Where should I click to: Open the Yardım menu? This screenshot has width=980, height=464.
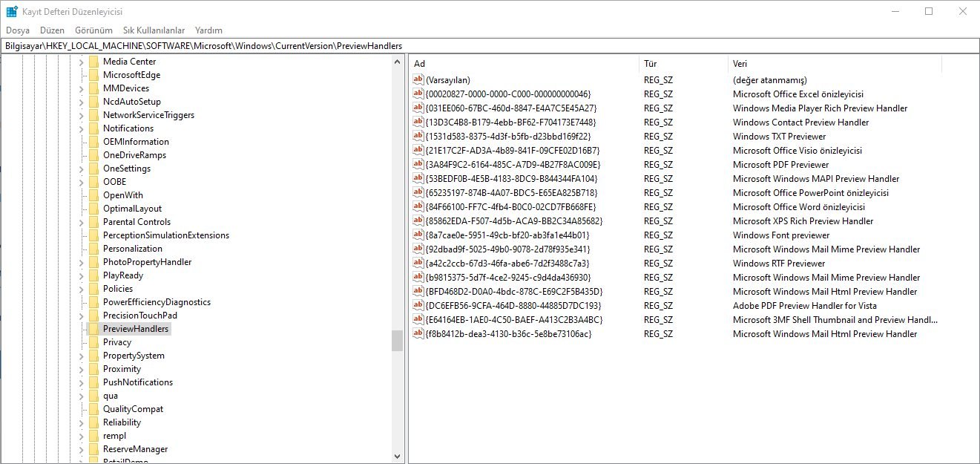pyautogui.click(x=208, y=30)
